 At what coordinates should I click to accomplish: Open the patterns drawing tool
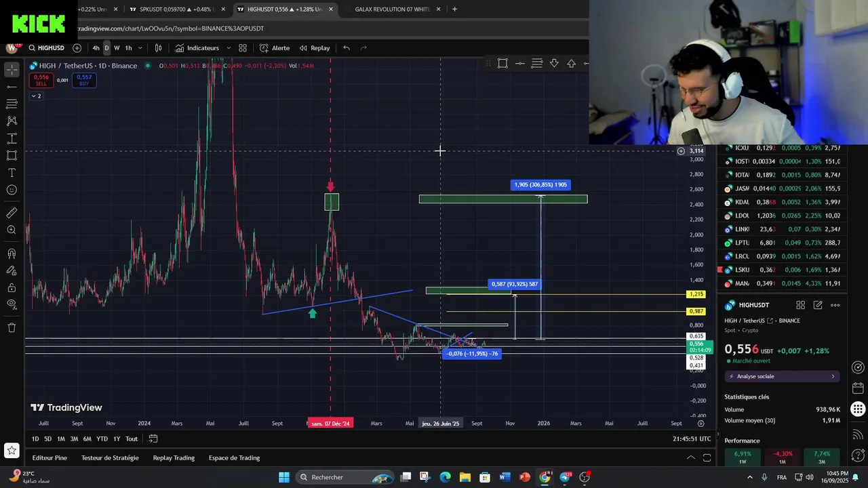coord(12,121)
